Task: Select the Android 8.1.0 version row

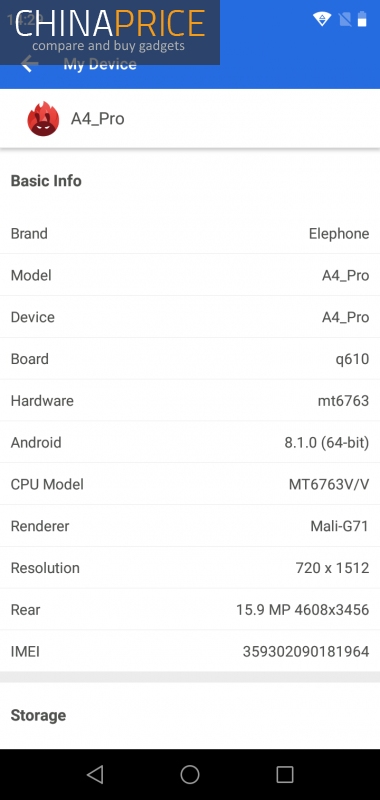Action: (x=190, y=443)
